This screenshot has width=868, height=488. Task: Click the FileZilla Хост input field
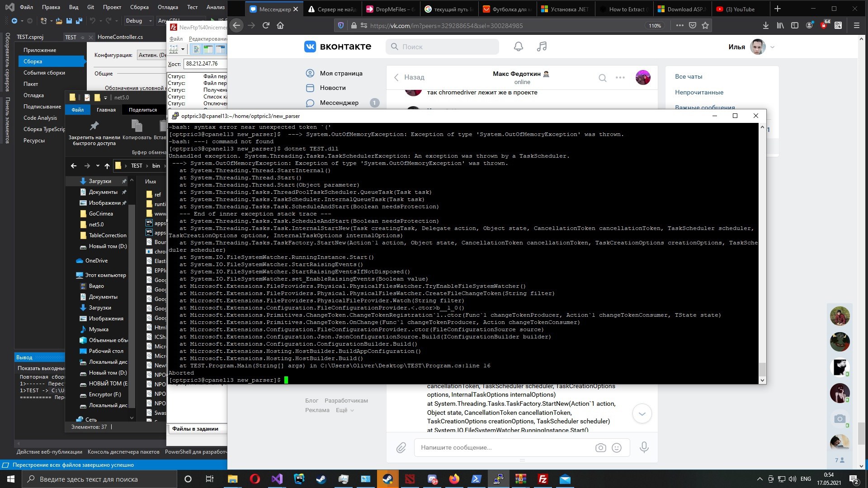[205, 64]
